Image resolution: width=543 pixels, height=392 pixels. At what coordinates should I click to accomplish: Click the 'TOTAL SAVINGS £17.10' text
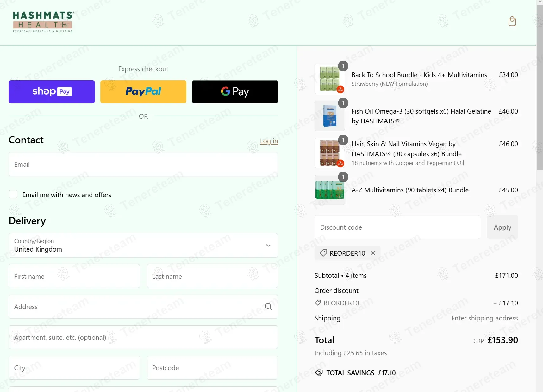361,373
